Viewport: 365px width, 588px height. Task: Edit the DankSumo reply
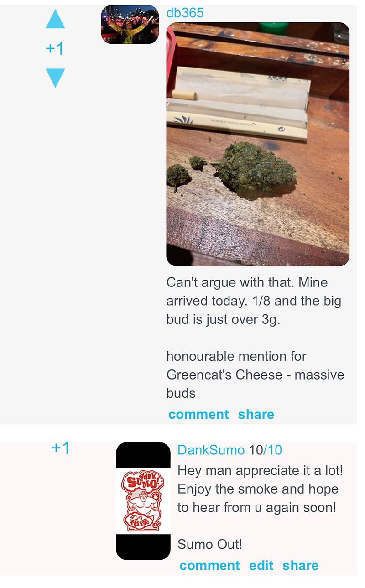point(261,565)
